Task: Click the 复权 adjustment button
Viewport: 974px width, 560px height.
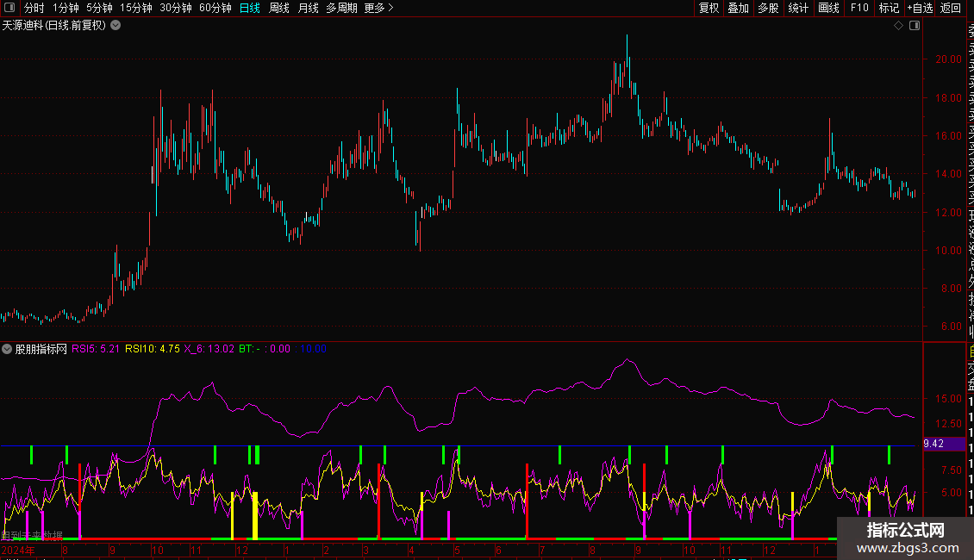Action: tap(709, 8)
